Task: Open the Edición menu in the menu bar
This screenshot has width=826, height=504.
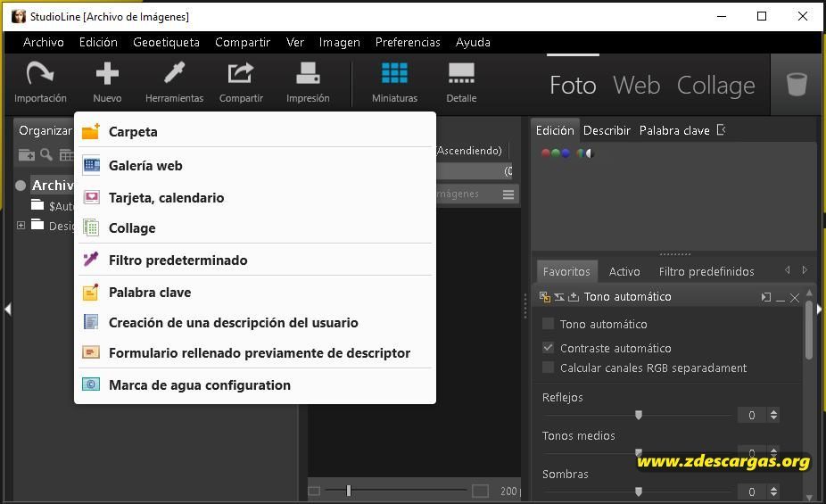Action: (98, 42)
